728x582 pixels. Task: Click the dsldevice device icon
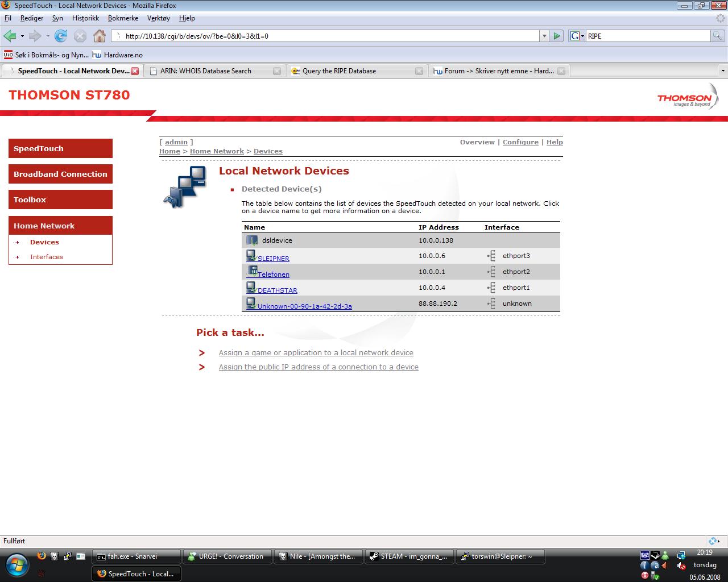tap(252, 240)
